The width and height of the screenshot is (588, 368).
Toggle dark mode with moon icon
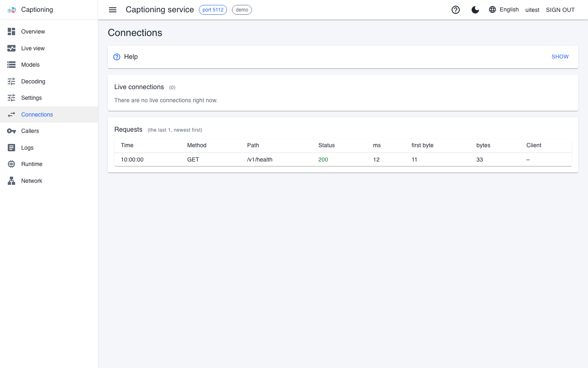click(475, 10)
